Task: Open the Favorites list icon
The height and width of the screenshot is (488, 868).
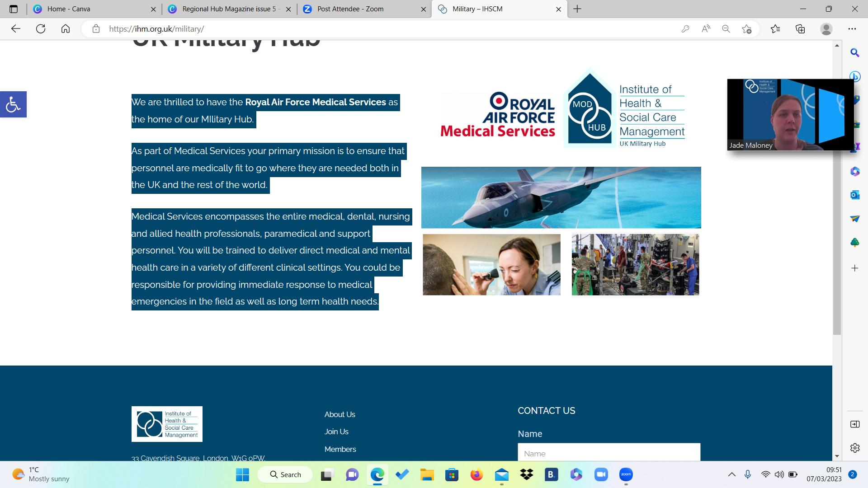Action: (775, 29)
